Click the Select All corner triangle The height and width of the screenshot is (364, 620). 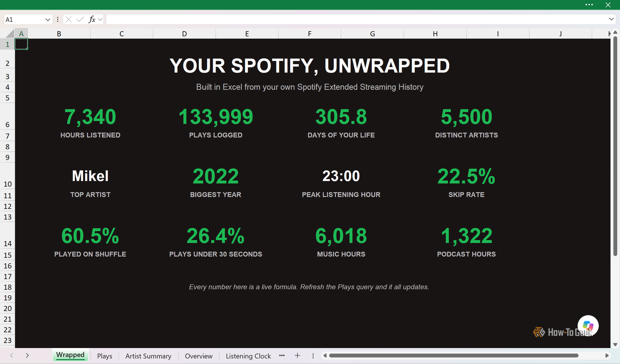(10, 34)
